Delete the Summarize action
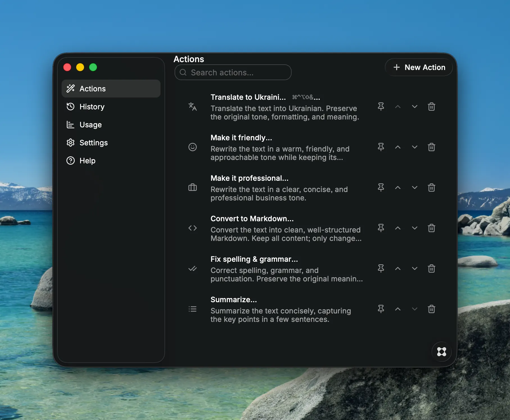510x420 pixels. [432, 309]
